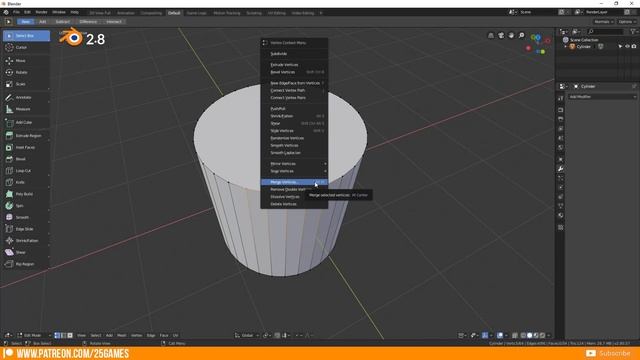640x360 pixels.
Task: Select the Rip Region tool
Action: (x=27, y=264)
